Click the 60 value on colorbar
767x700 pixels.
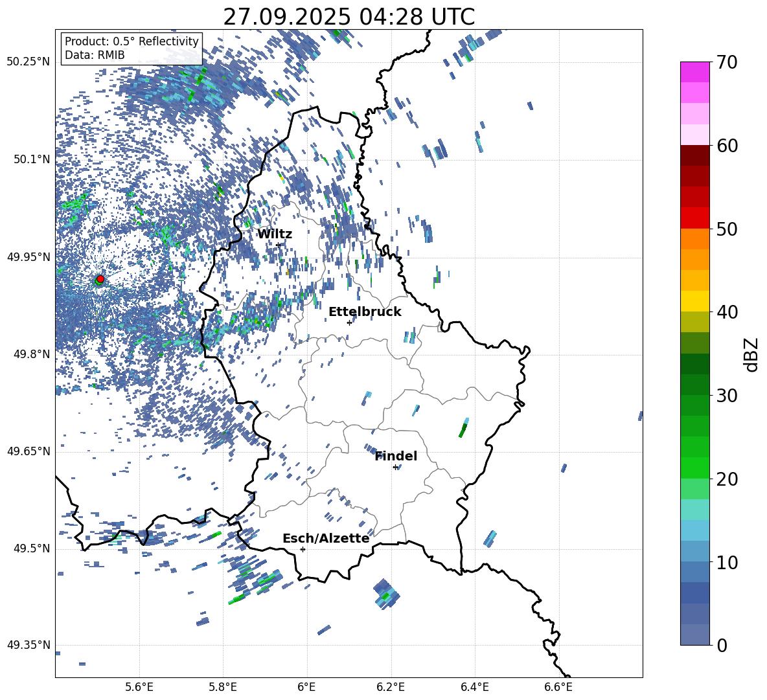tap(727, 146)
